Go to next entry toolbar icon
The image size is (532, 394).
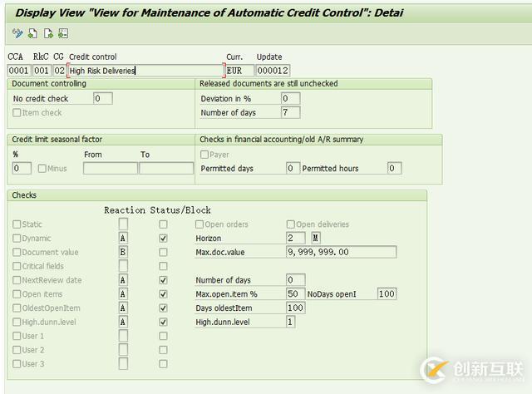(48, 33)
